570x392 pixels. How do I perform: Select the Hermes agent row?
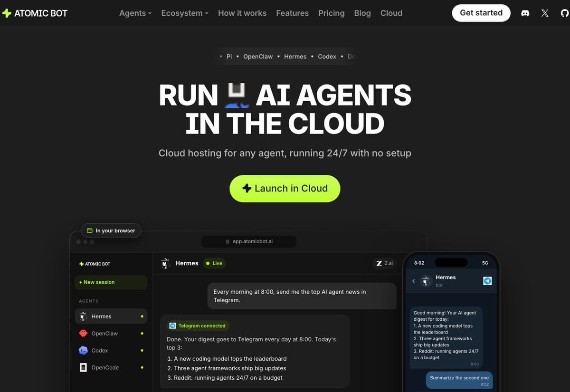(x=111, y=316)
